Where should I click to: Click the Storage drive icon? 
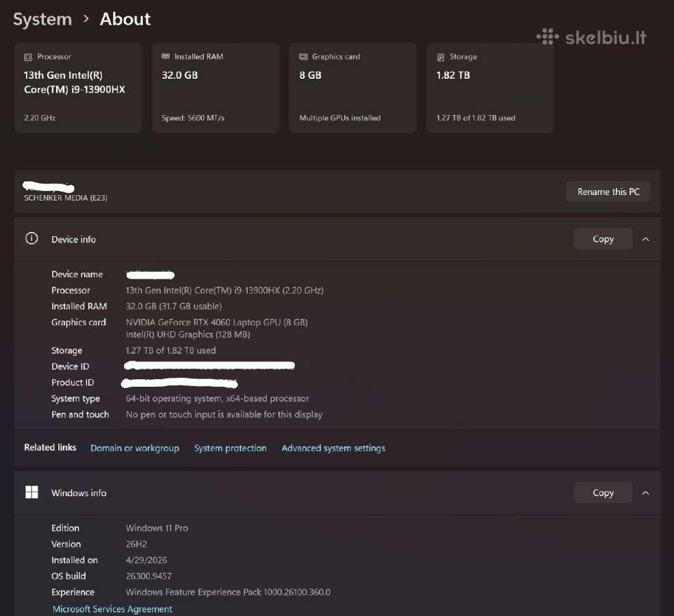441,57
